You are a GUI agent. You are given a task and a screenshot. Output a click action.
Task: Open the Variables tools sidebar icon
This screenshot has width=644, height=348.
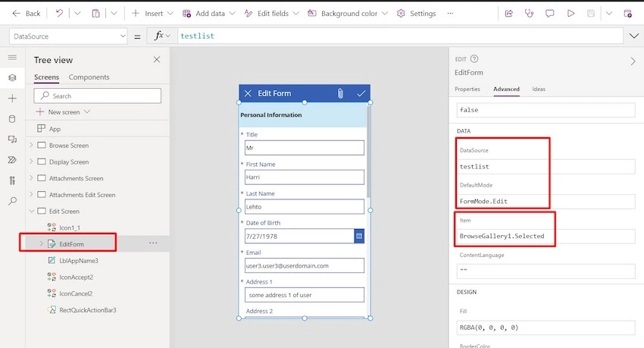point(12,180)
